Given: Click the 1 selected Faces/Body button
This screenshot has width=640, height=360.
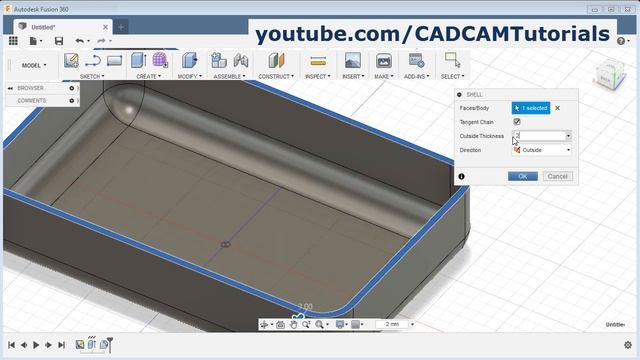Looking at the screenshot, I should click(531, 108).
